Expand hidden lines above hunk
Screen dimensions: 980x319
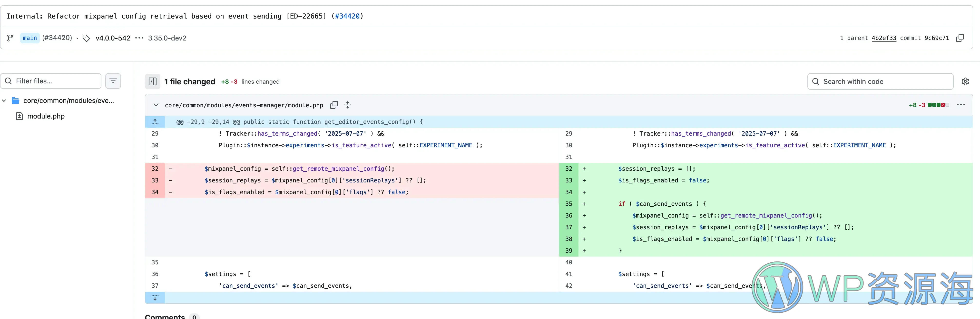(155, 122)
